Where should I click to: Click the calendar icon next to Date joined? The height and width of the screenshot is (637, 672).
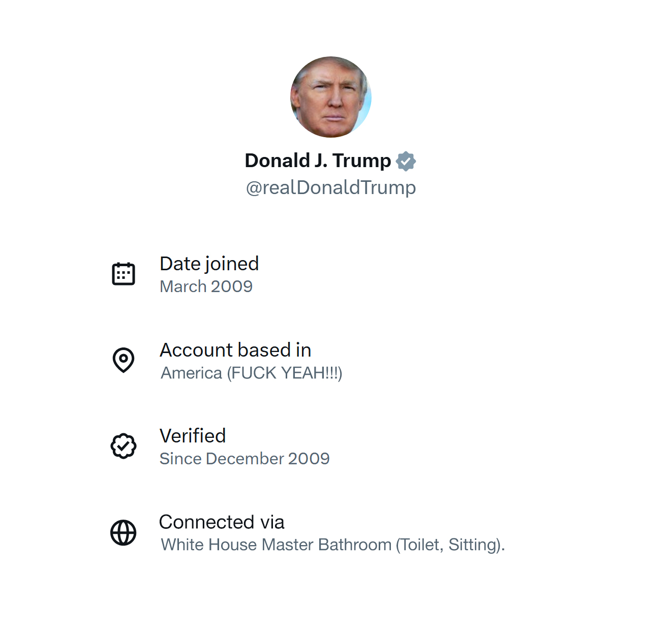(124, 274)
